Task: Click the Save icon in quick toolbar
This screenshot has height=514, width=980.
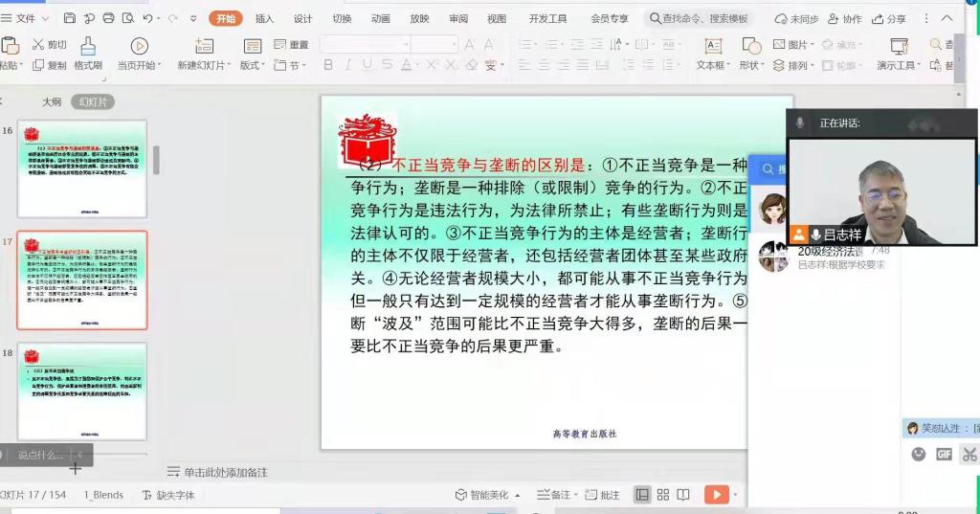Action: point(70,18)
